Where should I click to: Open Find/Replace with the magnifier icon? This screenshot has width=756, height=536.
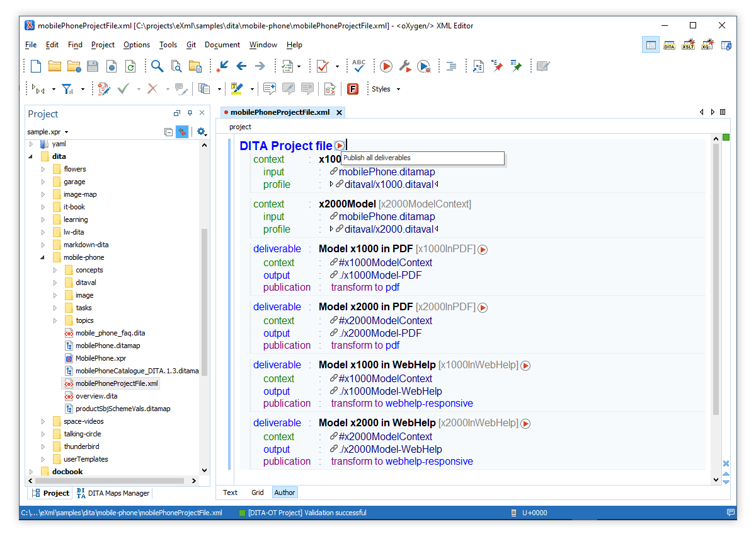pos(157,66)
